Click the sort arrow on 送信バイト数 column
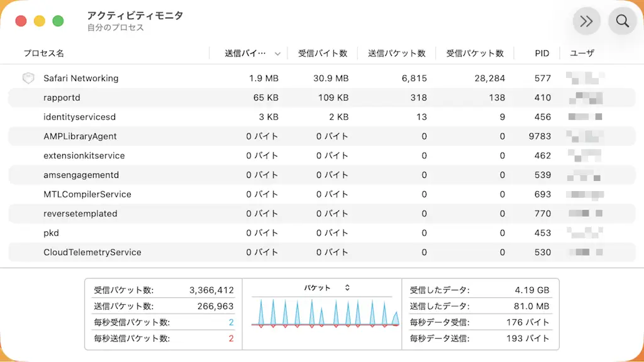This screenshot has width=644, height=362. 277,53
